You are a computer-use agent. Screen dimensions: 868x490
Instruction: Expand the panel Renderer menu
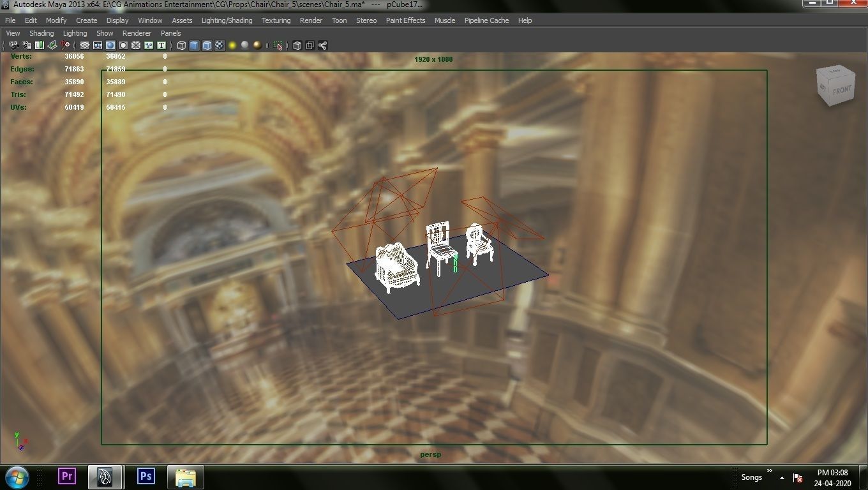137,33
